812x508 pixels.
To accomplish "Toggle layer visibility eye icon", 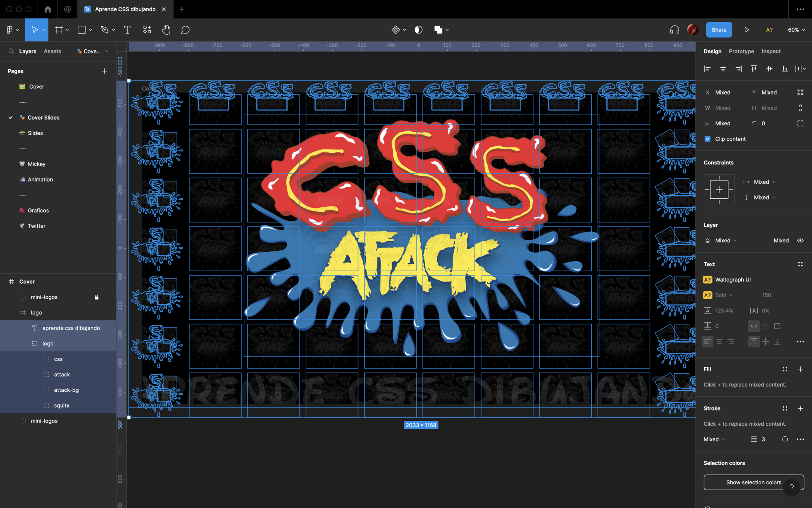I will [x=800, y=240].
